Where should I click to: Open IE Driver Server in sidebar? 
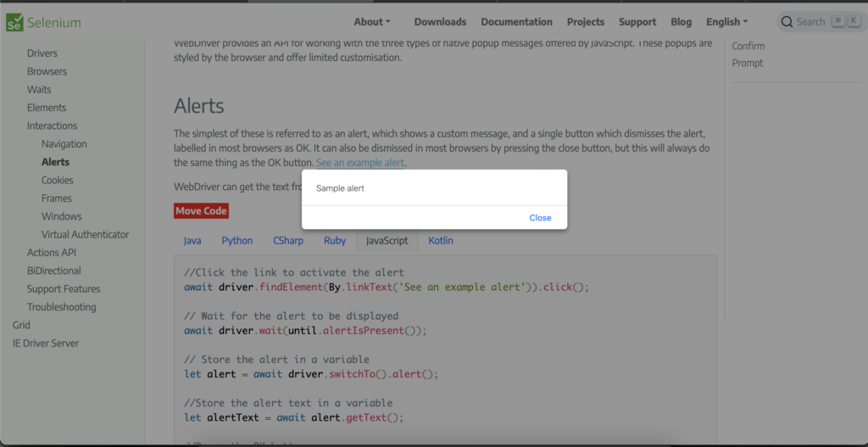pos(46,343)
